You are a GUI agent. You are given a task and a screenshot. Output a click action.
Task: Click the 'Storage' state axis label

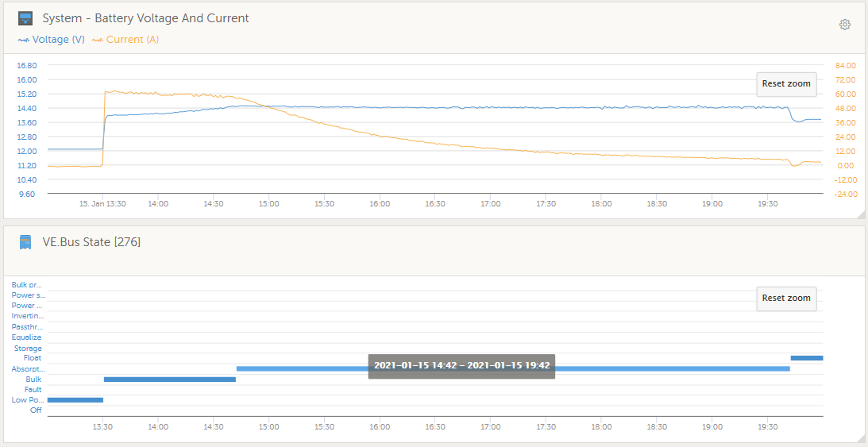tap(28, 349)
